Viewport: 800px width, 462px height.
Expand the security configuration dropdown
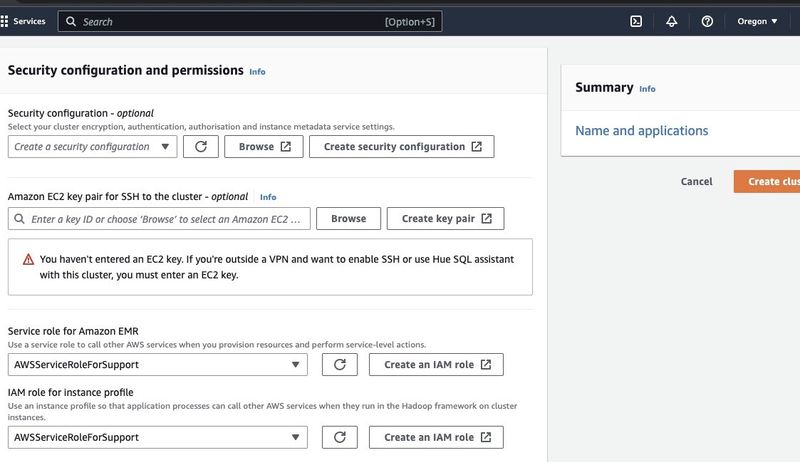(x=92, y=147)
